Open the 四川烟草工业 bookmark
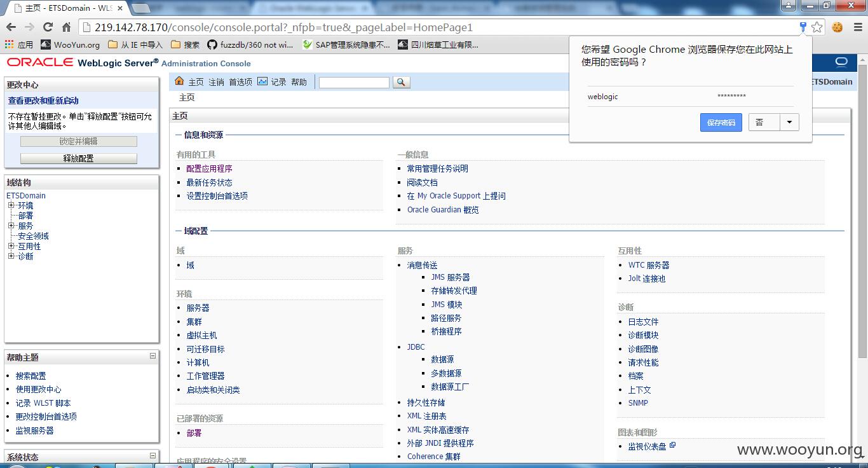The width and height of the screenshot is (868, 468). coord(438,45)
